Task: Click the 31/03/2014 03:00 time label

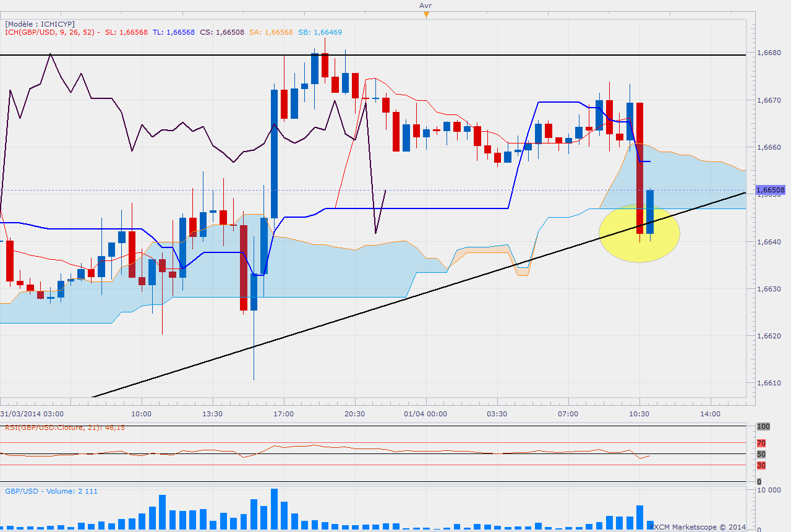Action: pos(32,413)
